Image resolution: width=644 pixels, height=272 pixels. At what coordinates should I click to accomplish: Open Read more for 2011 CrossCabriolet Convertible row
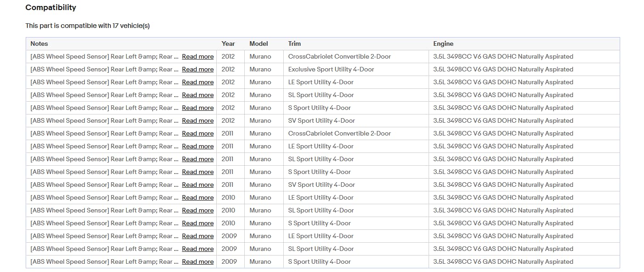coord(198,133)
